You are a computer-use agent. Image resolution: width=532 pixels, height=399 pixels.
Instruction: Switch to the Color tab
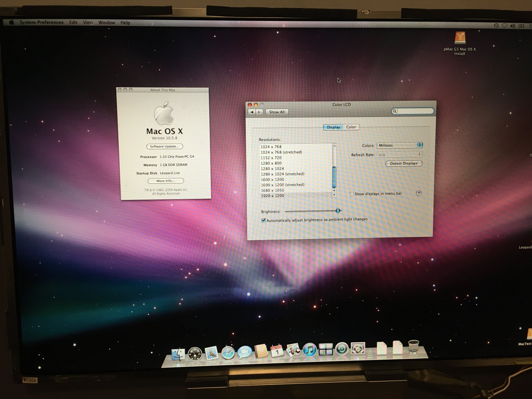351,127
